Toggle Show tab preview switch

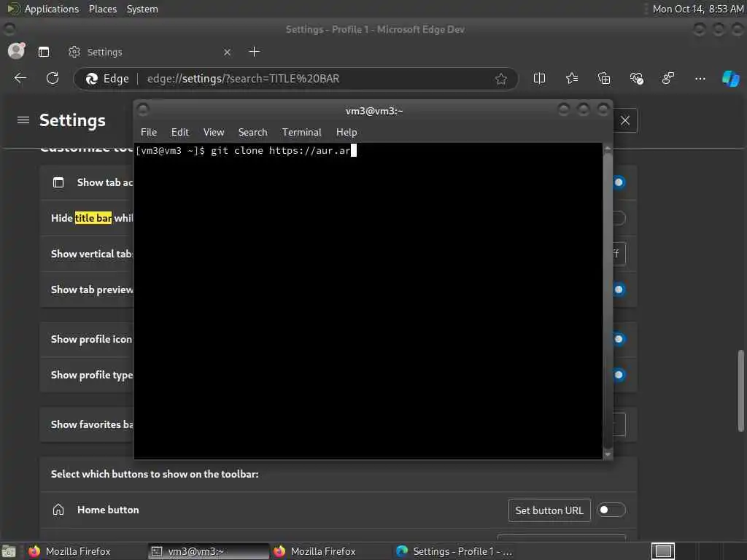point(619,289)
